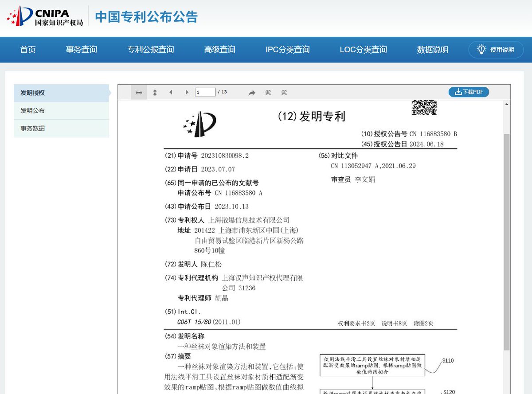This screenshot has width=532, height=394.
Task: Click the 下载PDF download button
Action: click(469, 92)
